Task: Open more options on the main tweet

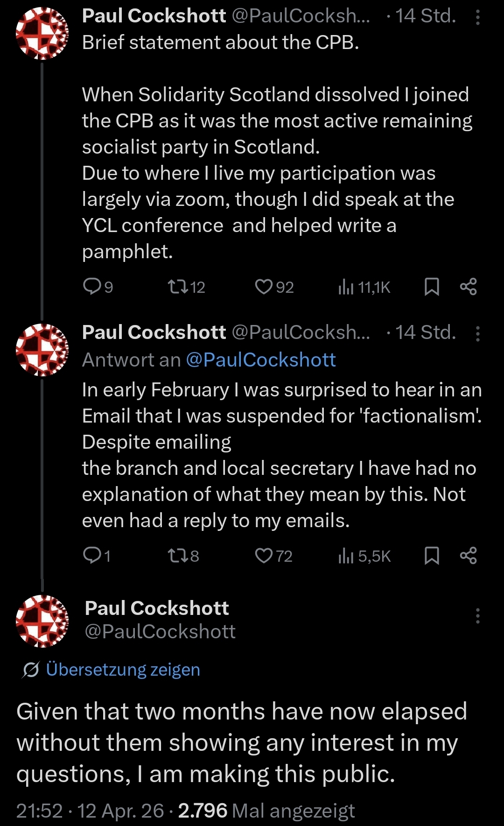Action: click(477, 616)
